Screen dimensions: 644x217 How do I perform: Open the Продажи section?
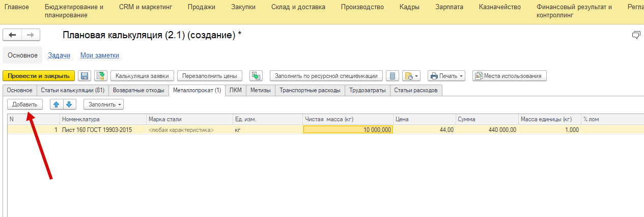tap(202, 7)
